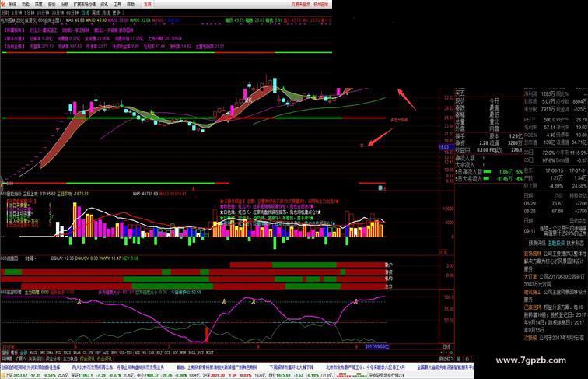Screen dimensions: 588x379
Task: Open the 工具 menu
Action: pyautogui.click(x=117, y=5)
